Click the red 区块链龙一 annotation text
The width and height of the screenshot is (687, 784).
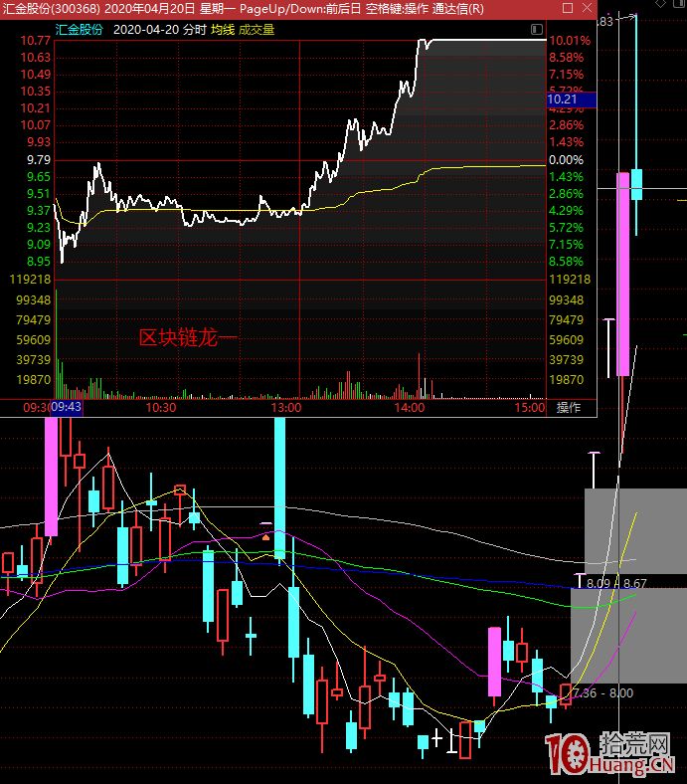[188, 338]
